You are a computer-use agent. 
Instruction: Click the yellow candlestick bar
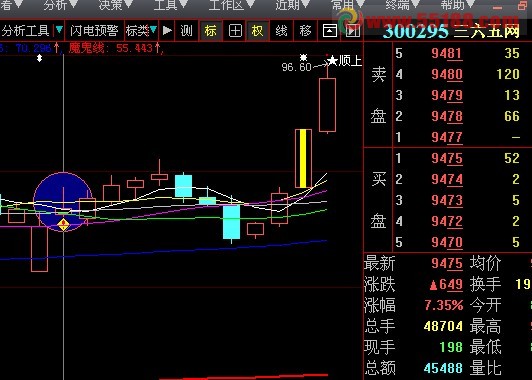point(303,158)
